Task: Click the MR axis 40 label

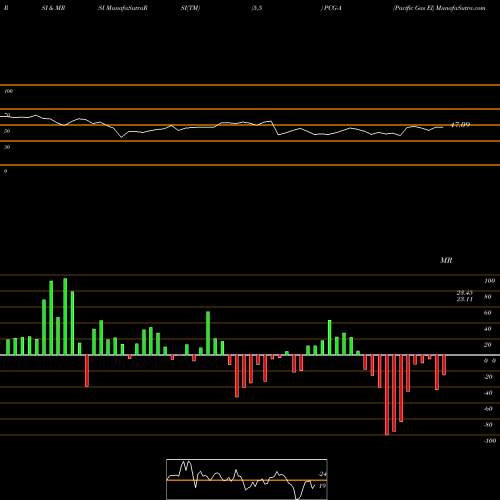Action: (488, 329)
